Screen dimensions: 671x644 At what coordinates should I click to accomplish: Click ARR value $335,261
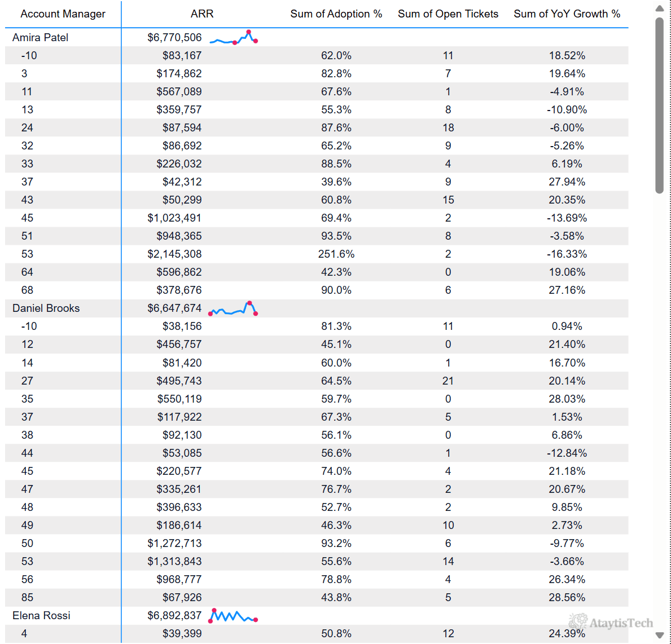(x=179, y=489)
